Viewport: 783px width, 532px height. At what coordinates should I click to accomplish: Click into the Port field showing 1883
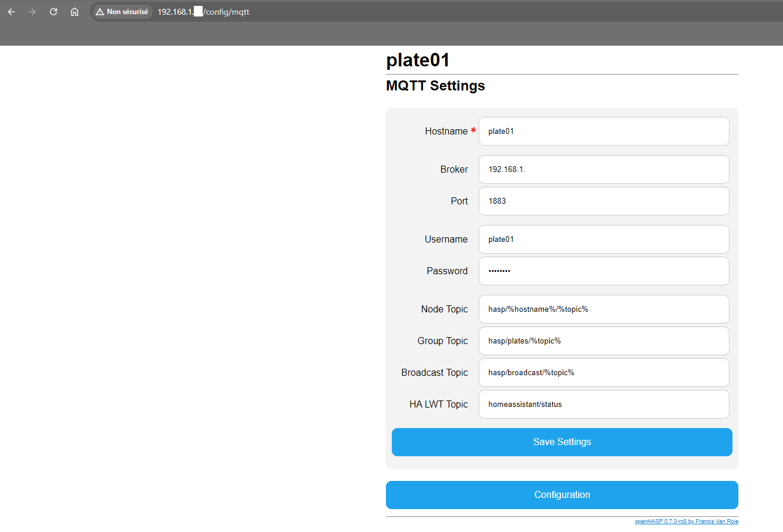(x=604, y=201)
